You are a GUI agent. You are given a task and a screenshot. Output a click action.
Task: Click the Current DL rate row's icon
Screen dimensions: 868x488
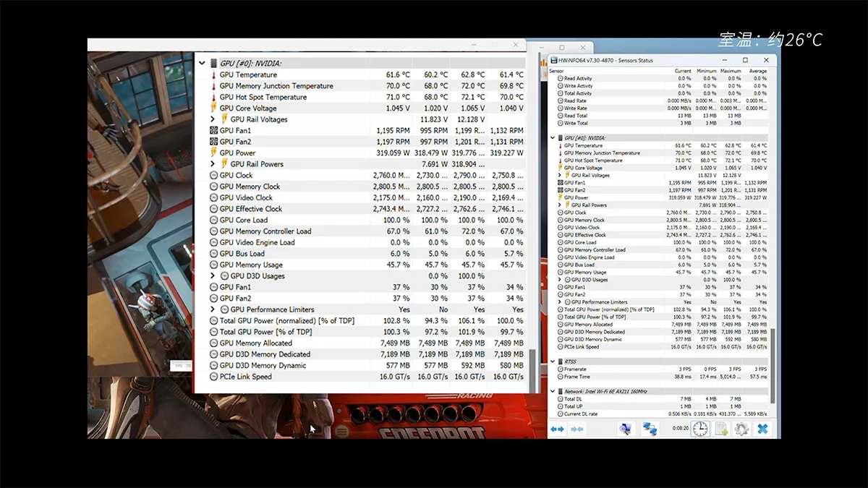tap(560, 414)
